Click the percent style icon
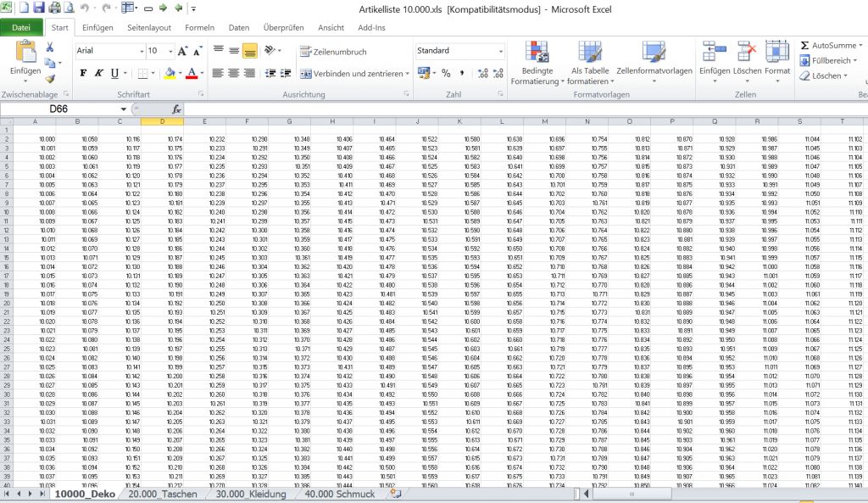 click(x=446, y=74)
